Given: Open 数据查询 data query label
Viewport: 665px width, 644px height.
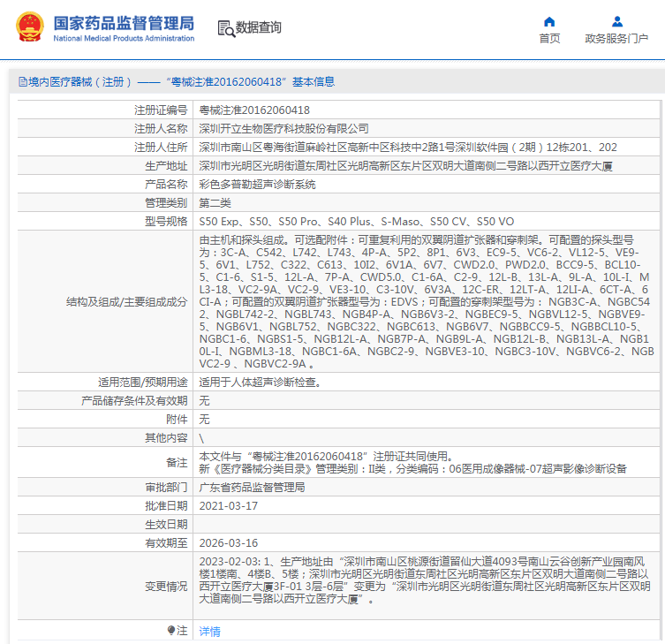Looking at the screenshot, I should click(258, 27).
